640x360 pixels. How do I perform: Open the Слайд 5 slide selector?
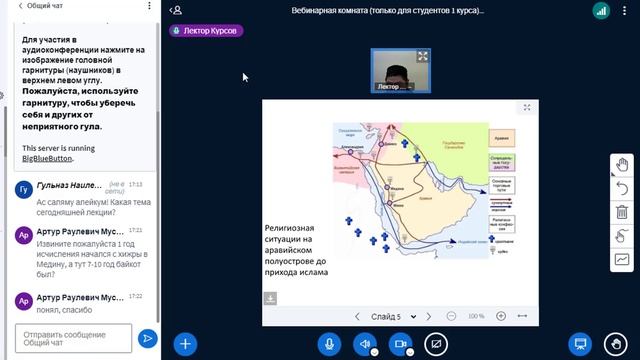click(x=393, y=316)
